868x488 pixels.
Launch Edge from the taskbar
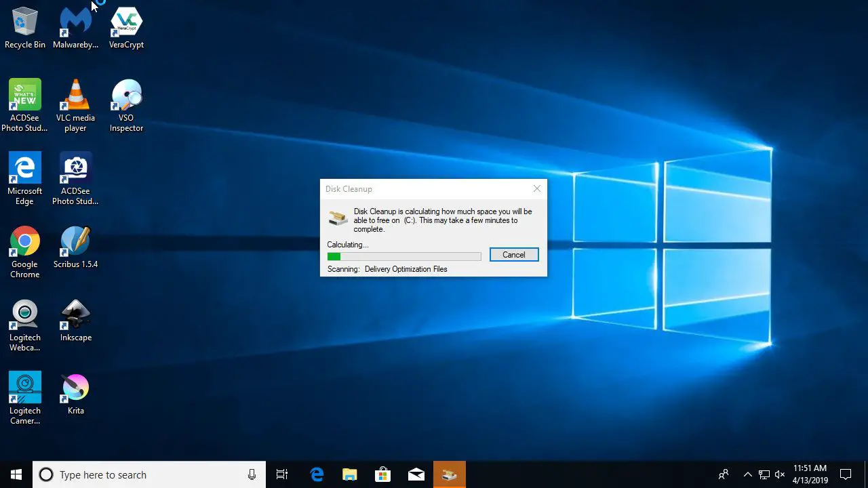317,474
